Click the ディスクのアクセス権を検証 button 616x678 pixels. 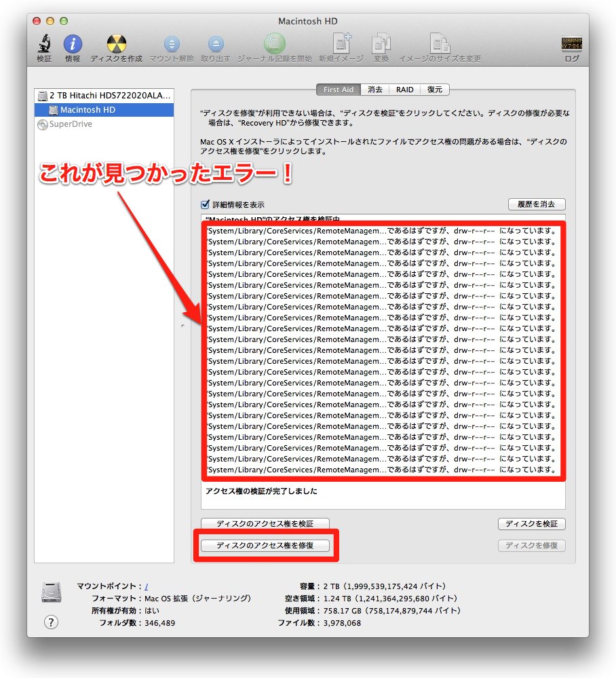265,524
